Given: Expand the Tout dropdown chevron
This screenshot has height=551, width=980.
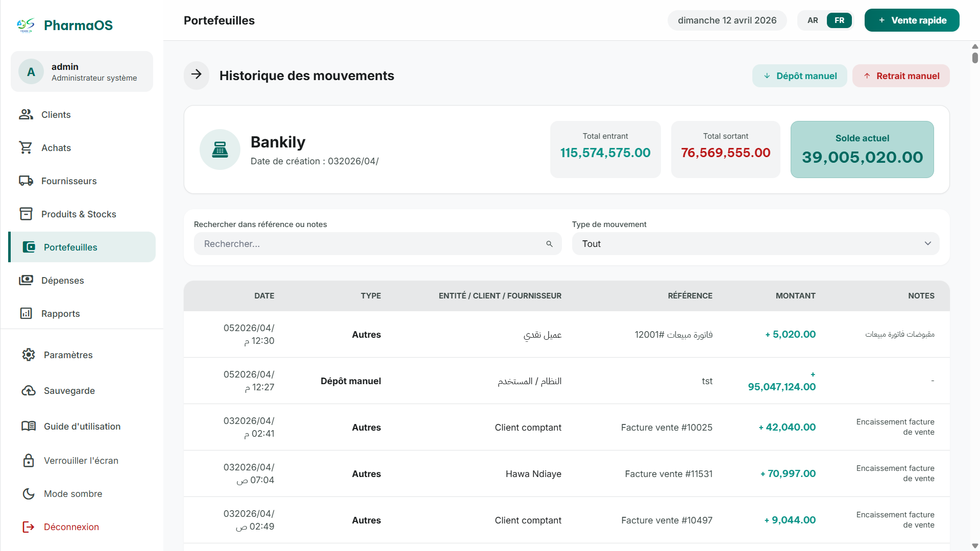Looking at the screenshot, I should coord(927,244).
